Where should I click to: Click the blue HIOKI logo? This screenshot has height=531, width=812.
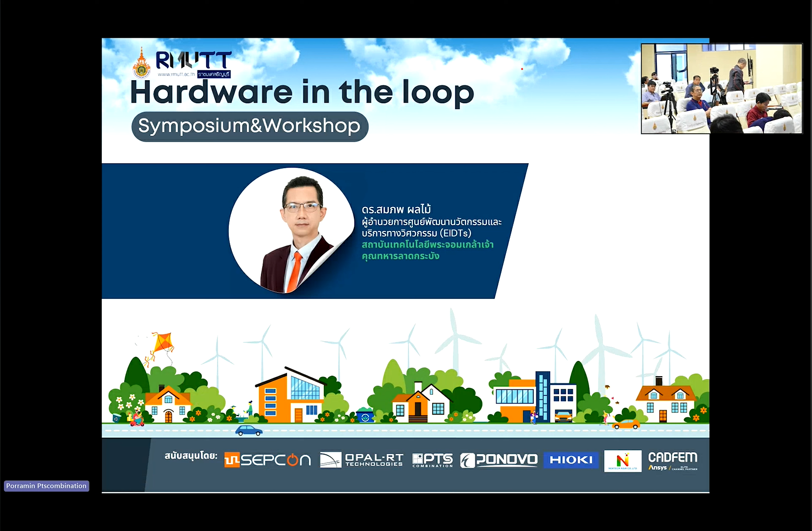click(x=571, y=460)
